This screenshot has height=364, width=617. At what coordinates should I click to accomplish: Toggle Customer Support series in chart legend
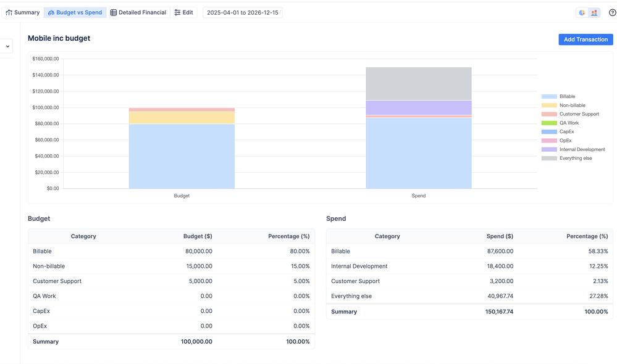pos(570,114)
